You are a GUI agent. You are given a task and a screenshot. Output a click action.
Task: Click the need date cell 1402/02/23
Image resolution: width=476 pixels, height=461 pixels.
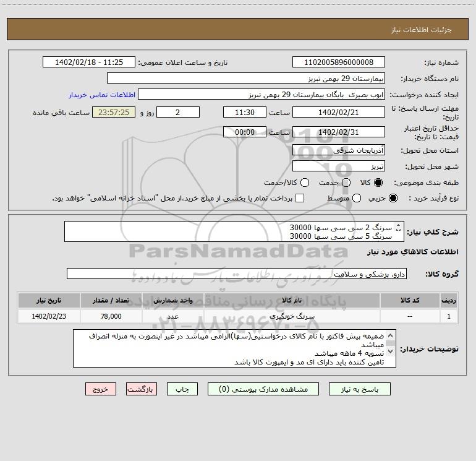coord(49,316)
